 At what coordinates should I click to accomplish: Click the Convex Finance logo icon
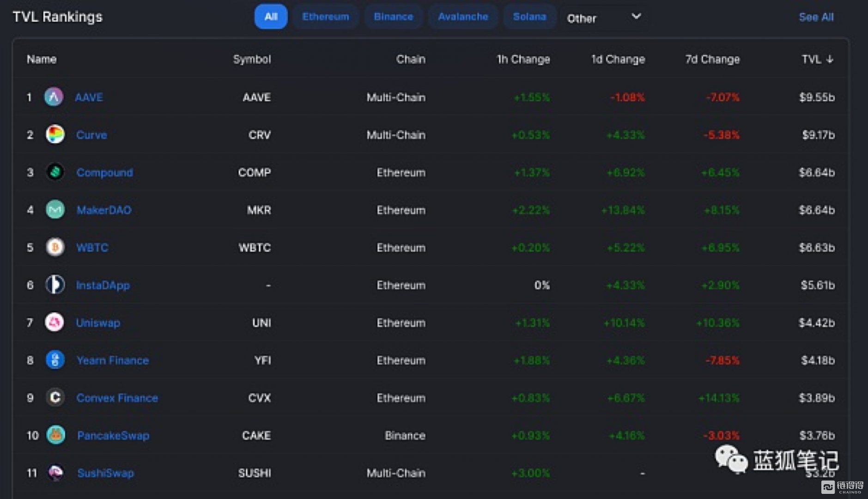55,397
